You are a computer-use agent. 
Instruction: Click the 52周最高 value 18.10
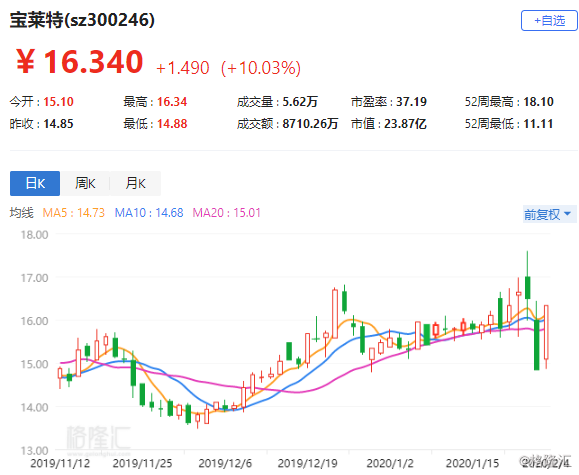[x=538, y=102]
